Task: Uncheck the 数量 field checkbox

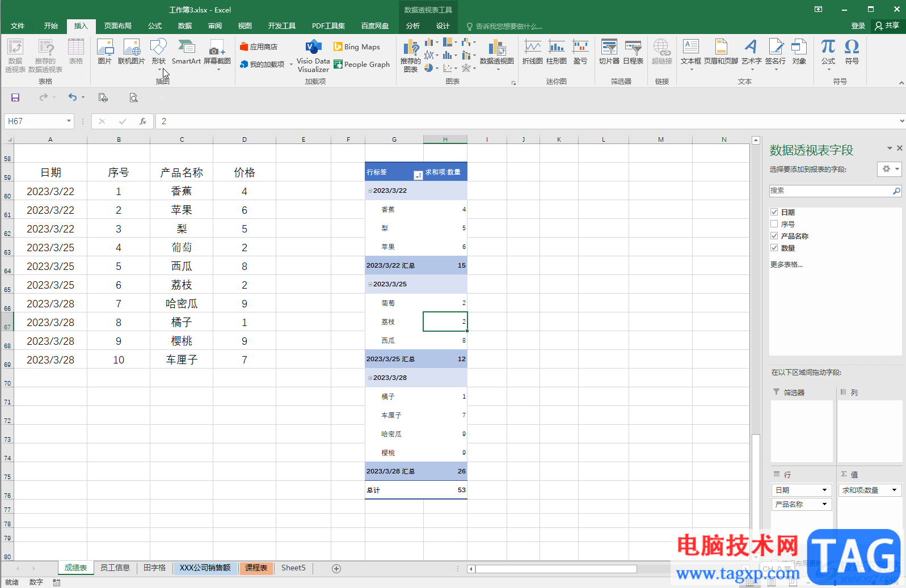Action: pyautogui.click(x=774, y=248)
